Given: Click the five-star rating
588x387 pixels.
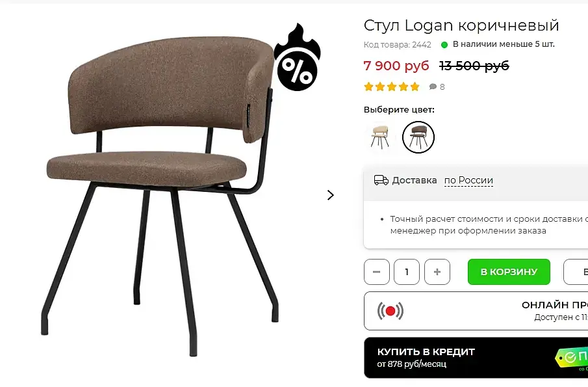Looking at the screenshot, I should click(x=392, y=87).
